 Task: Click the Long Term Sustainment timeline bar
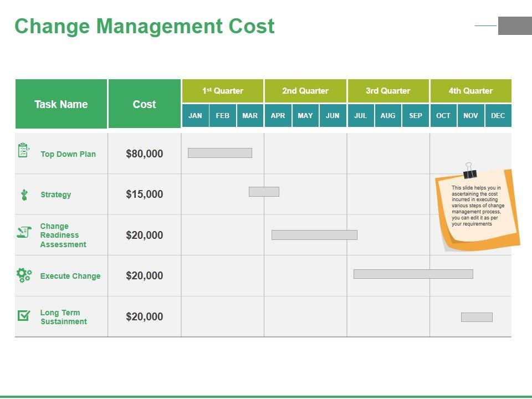tap(477, 317)
